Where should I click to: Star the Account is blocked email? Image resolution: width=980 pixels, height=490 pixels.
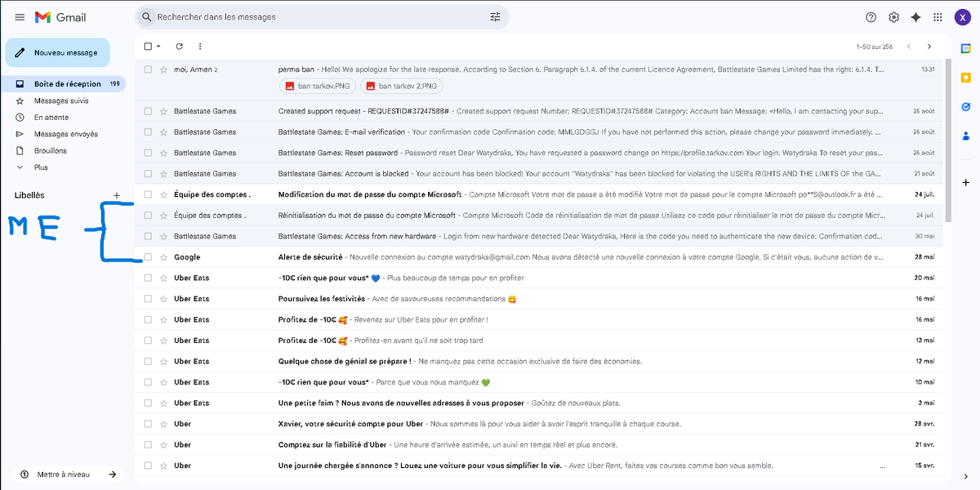(163, 174)
